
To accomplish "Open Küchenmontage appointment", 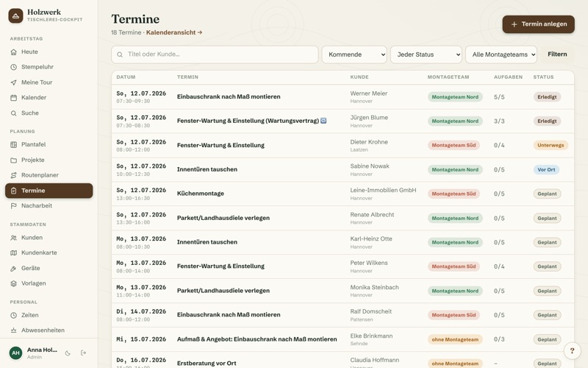I will (200, 194).
